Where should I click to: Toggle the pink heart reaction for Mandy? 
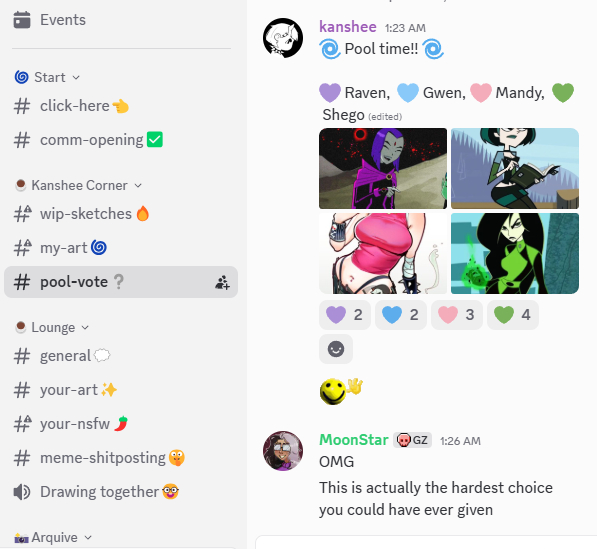point(457,315)
